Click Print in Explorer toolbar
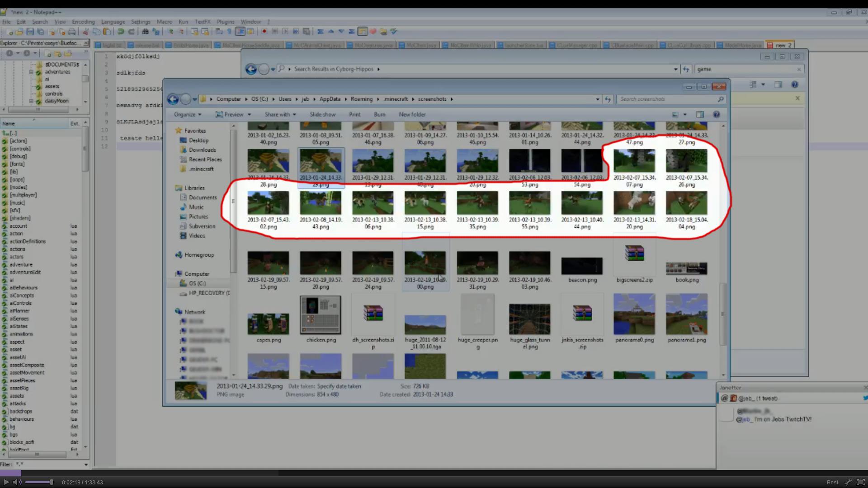 click(x=355, y=114)
